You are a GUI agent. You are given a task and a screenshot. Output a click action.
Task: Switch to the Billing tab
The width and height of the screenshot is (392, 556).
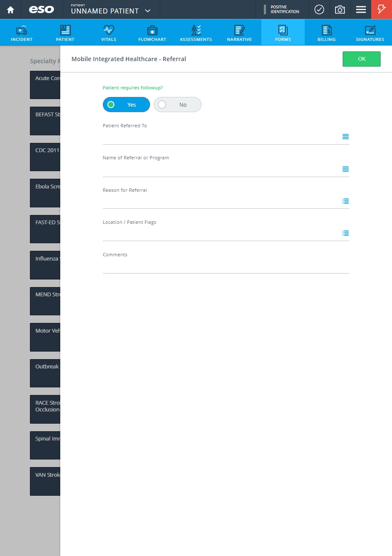tap(327, 33)
